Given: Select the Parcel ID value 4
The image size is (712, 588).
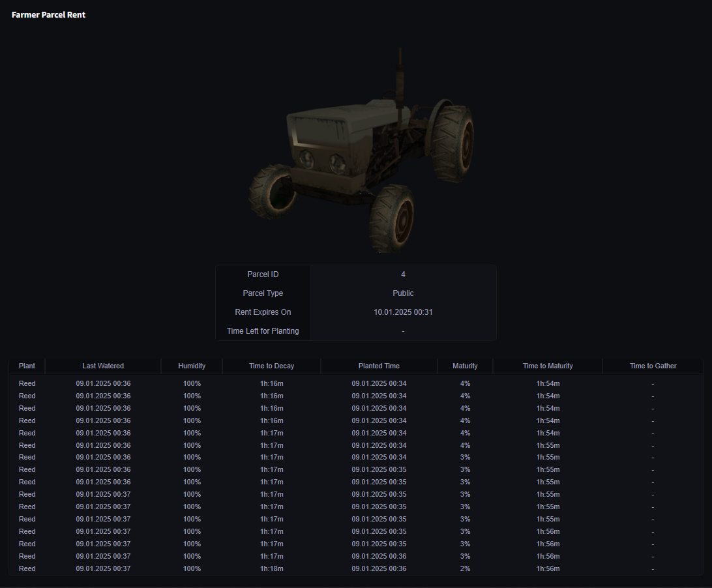Looking at the screenshot, I should [403, 274].
